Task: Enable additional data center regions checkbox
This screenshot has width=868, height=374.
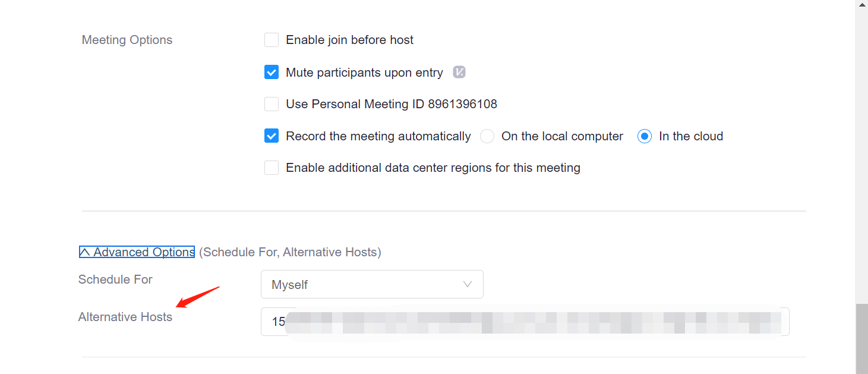Action: (x=272, y=168)
